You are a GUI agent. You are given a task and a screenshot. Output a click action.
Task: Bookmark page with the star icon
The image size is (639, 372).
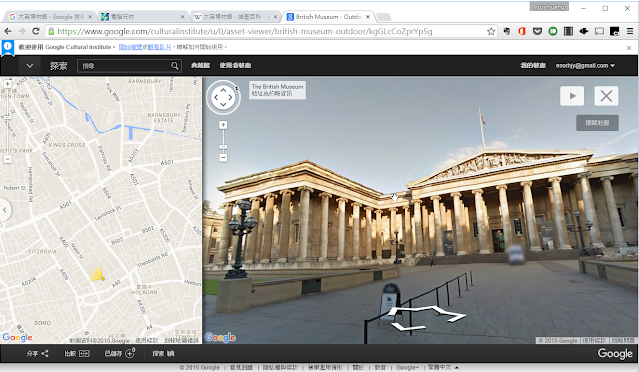[x=491, y=31]
